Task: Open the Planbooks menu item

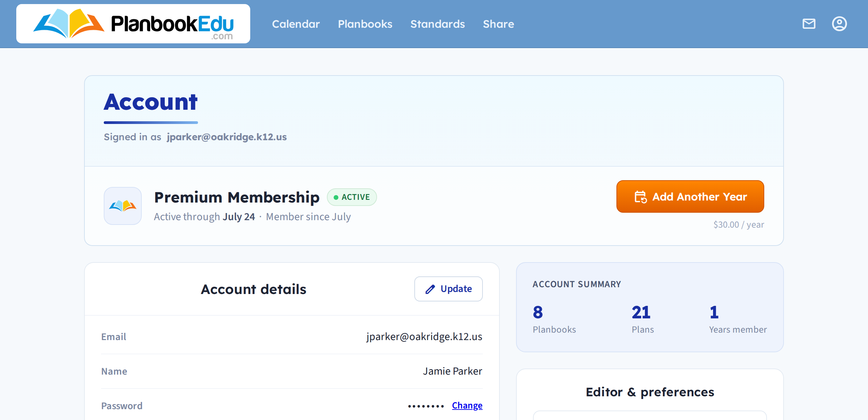Action: [x=365, y=24]
